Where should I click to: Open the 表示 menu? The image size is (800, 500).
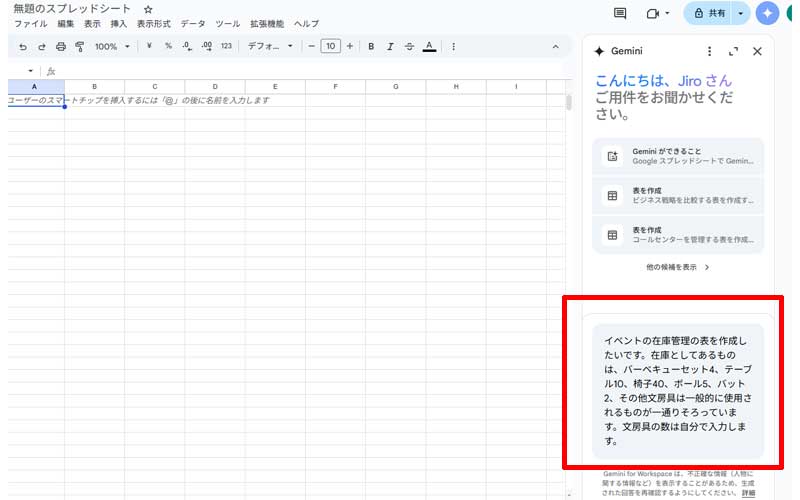pyautogui.click(x=92, y=23)
